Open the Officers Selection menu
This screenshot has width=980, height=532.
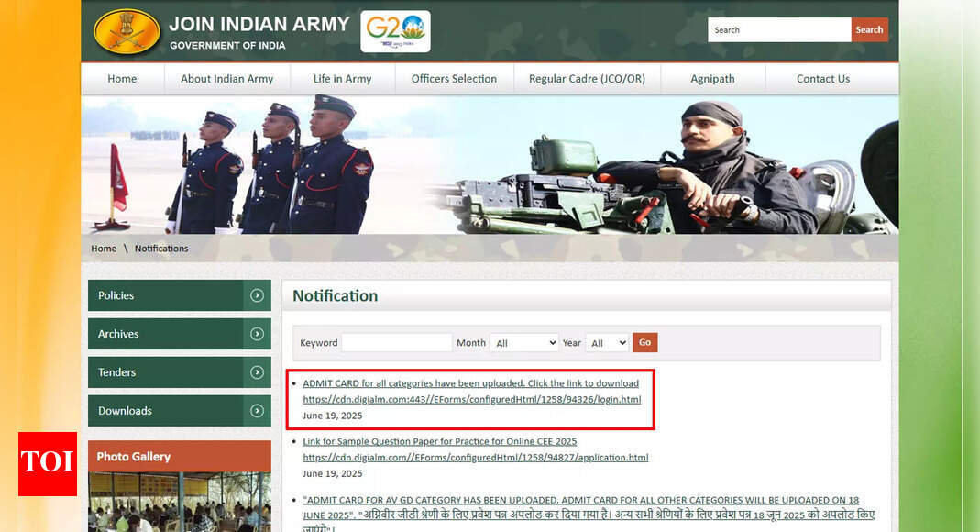pos(454,79)
